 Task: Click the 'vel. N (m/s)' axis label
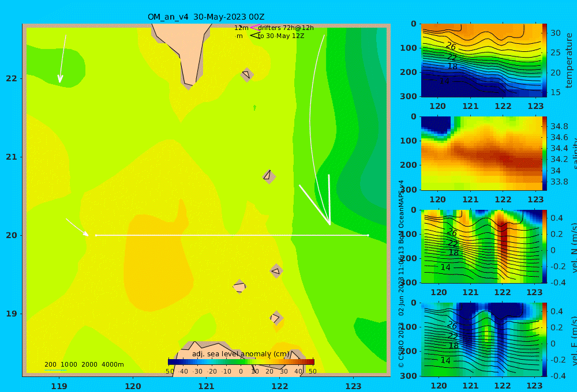(x=574, y=247)
